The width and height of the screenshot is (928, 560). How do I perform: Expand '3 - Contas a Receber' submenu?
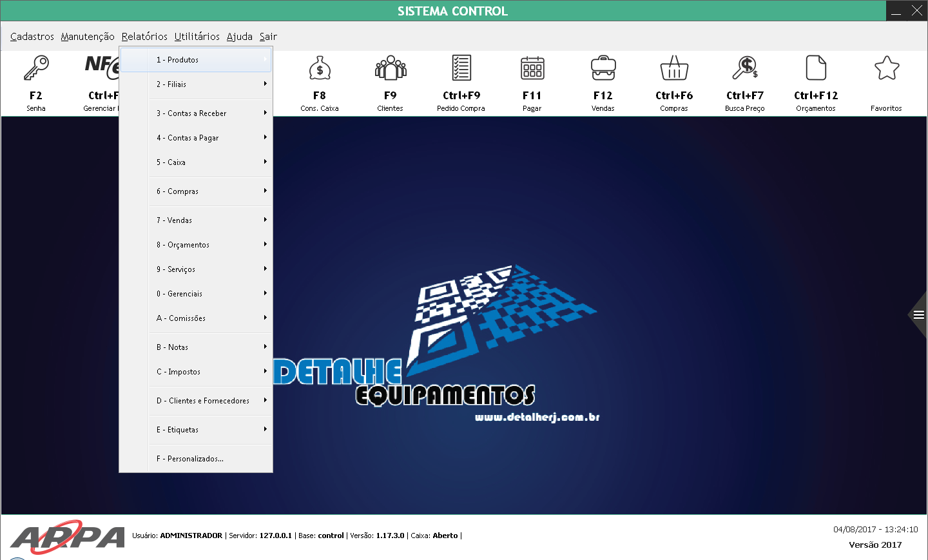[196, 113]
